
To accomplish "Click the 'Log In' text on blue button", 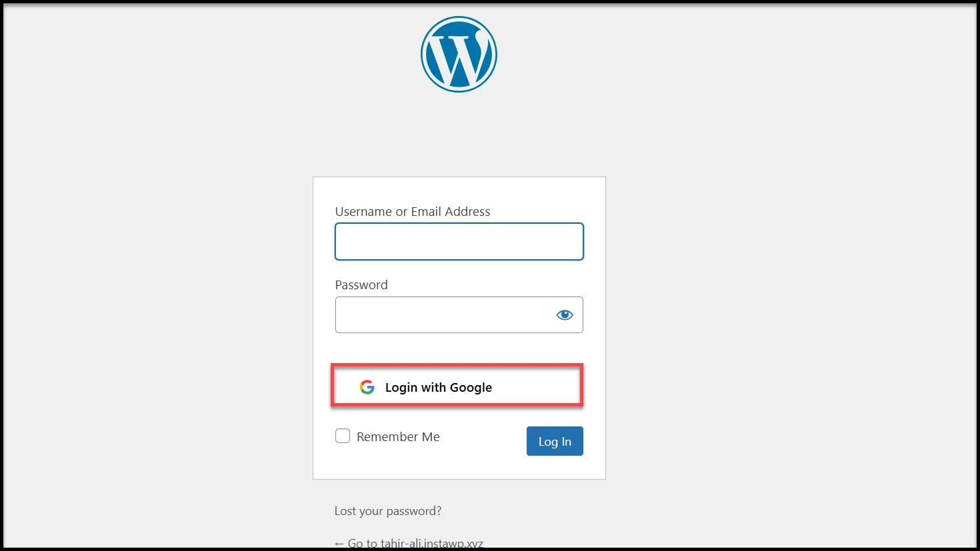I will click(555, 442).
